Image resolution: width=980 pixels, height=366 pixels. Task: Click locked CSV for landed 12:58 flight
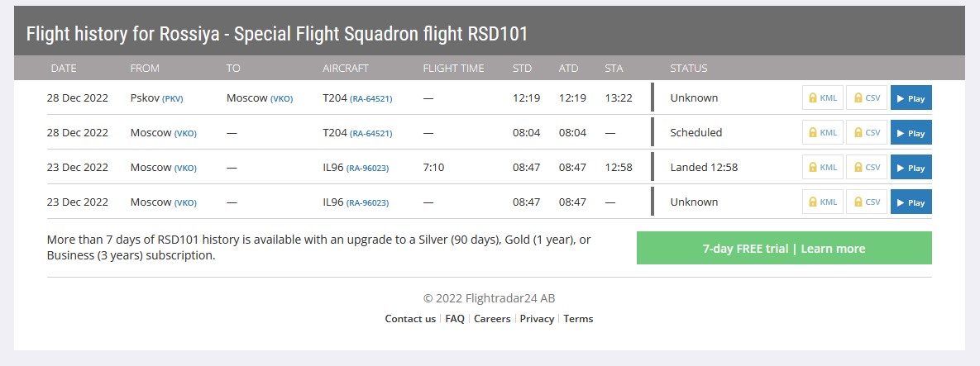[867, 168]
